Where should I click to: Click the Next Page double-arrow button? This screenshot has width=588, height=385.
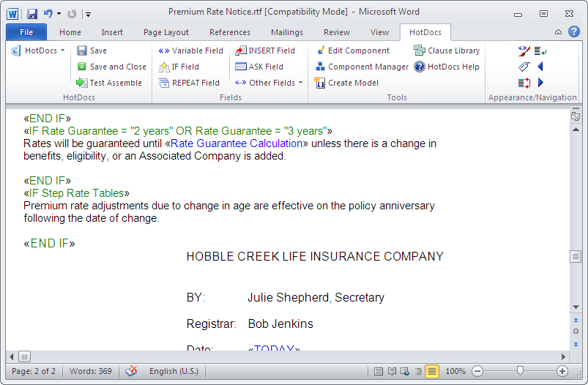coord(576,344)
